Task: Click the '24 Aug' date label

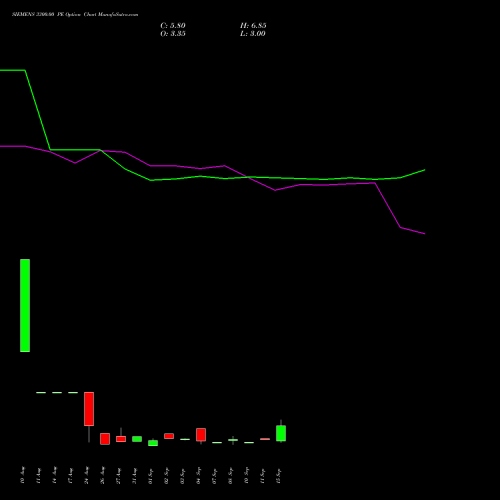Action: (x=86, y=476)
